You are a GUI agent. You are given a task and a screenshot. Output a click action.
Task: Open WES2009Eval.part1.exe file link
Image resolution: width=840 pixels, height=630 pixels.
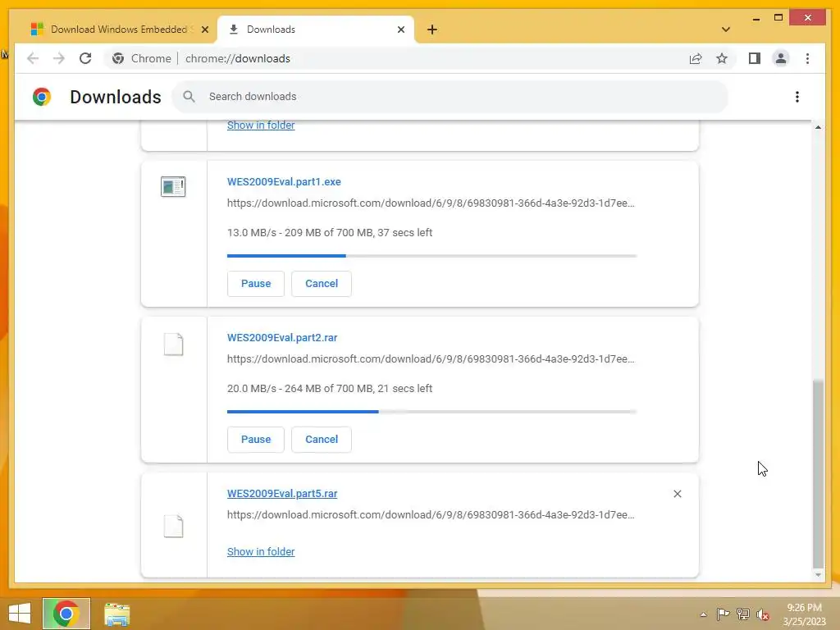284,181
